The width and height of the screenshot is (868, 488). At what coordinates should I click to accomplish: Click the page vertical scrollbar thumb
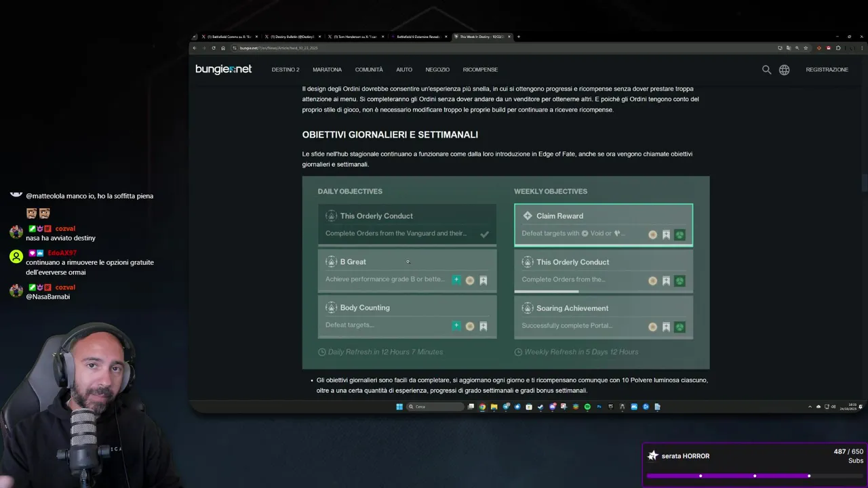coord(864,183)
